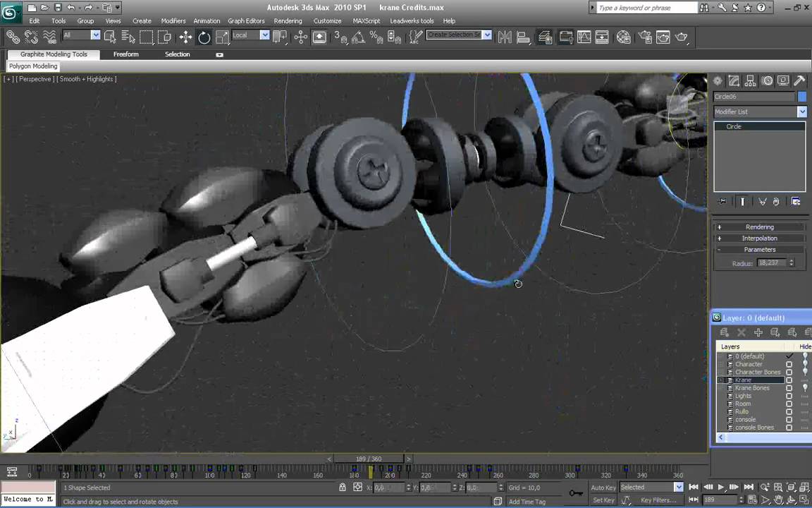Open the Manage Layers dialog
The image size is (812, 508).
[545, 37]
